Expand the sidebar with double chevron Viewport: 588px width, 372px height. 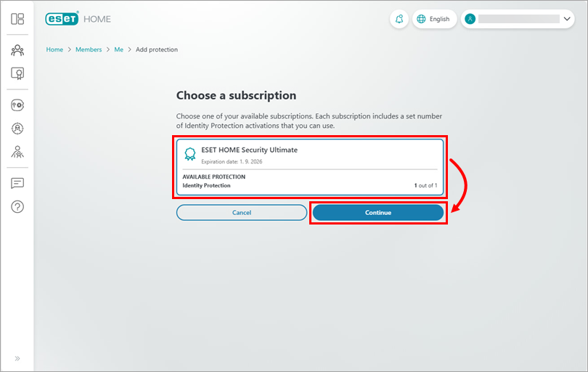click(17, 358)
